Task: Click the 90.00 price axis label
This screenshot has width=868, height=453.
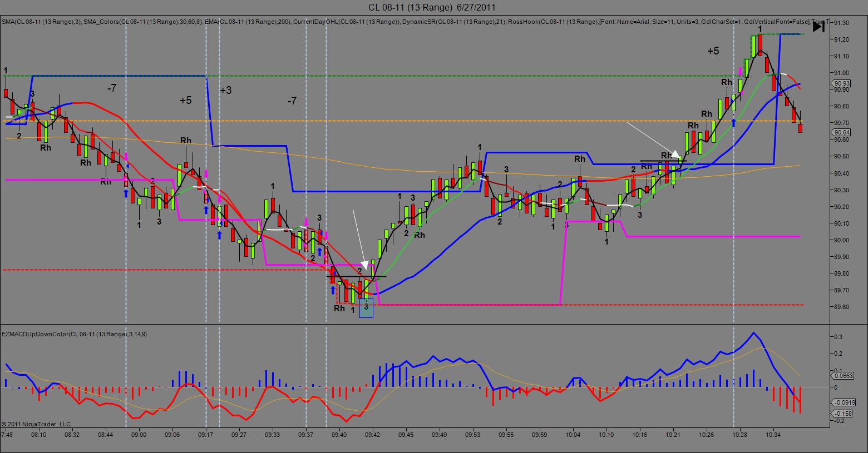Action: [841, 240]
